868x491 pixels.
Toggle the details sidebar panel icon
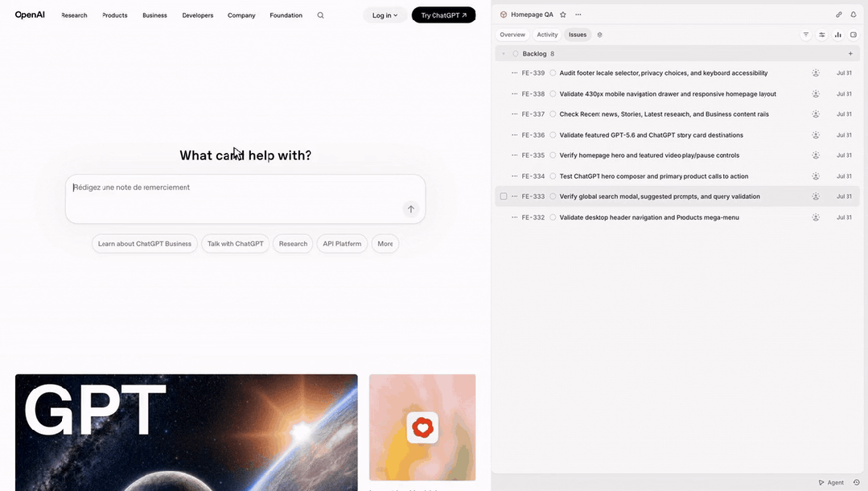(854, 35)
